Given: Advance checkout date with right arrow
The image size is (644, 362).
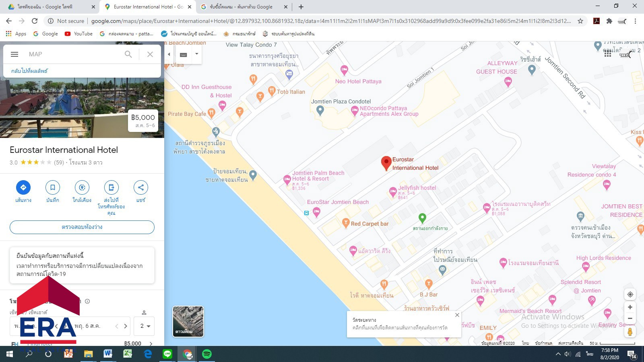Looking at the screenshot, I should pos(126,326).
